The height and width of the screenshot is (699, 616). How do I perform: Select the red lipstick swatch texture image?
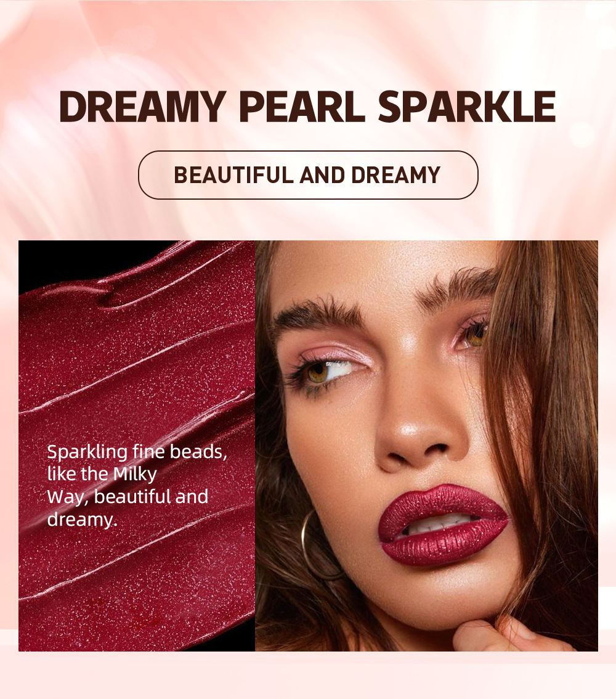click(x=137, y=446)
